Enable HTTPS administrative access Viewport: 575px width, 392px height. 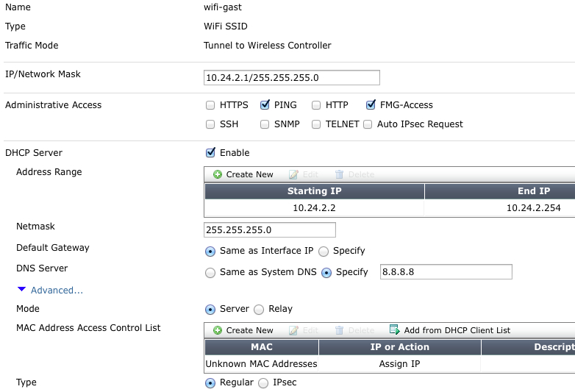[x=211, y=105]
